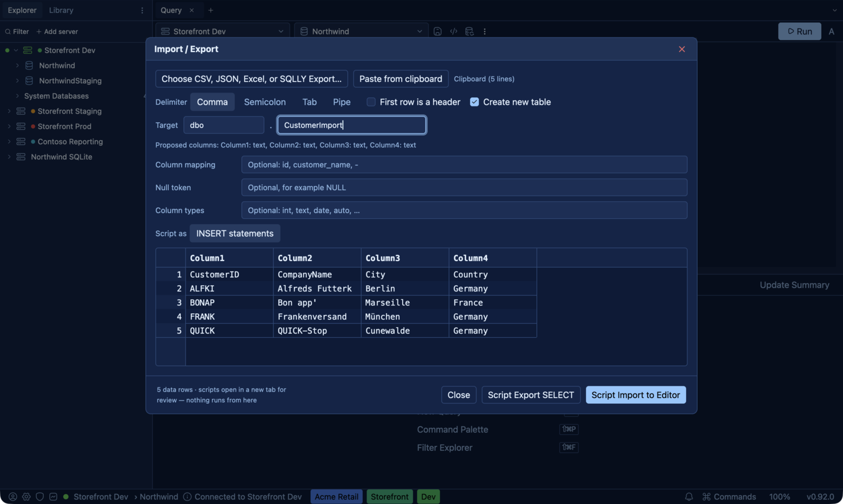Select Semicolon delimiter
Image resolution: width=843 pixels, height=504 pixels.
click(265, 102)
